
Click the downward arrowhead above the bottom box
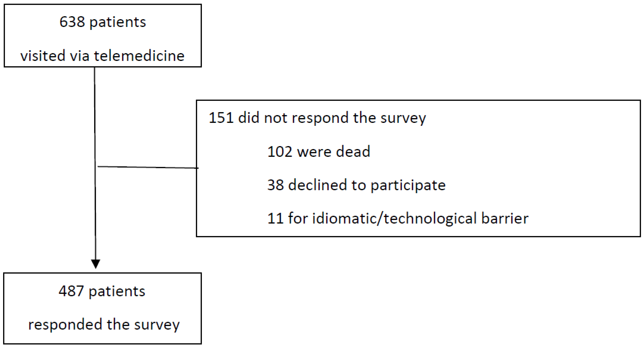click(95, 264)
